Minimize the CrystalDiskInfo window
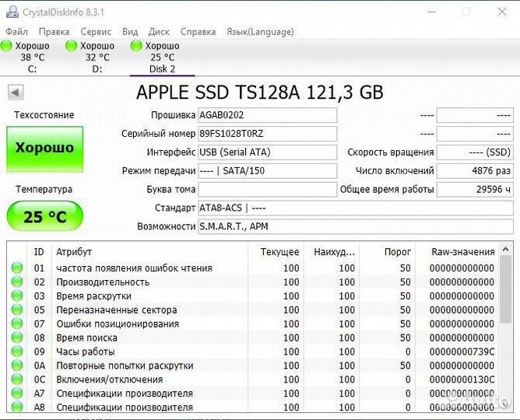 (x=432, y=12)
